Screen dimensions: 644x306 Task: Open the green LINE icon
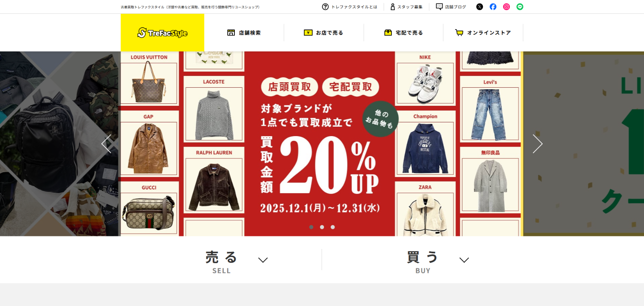tap(520, 7)
